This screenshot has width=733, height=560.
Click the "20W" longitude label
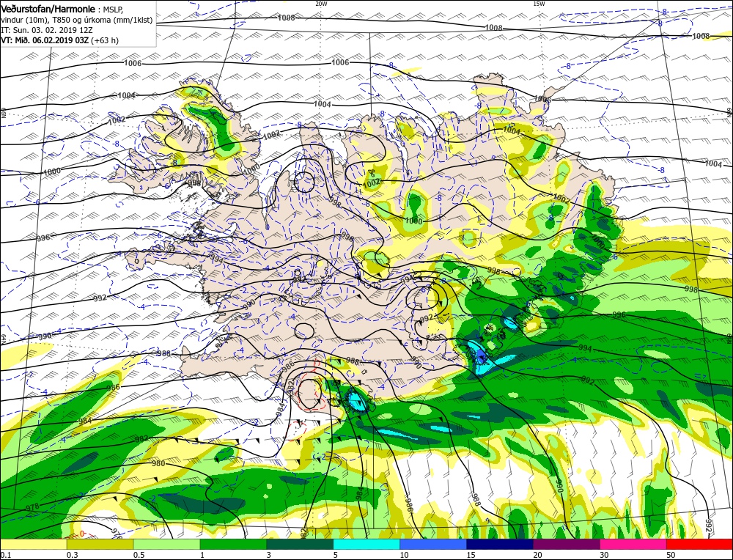(x=321, y=4)
